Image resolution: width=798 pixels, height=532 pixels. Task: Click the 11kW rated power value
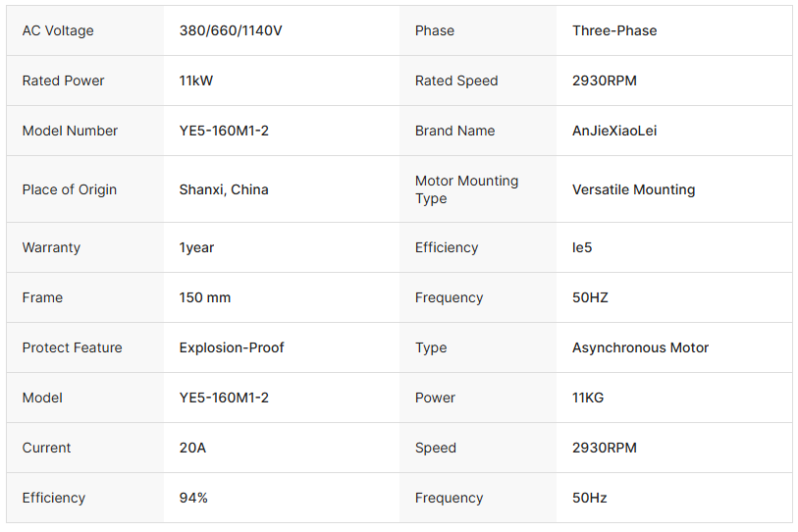196,80
